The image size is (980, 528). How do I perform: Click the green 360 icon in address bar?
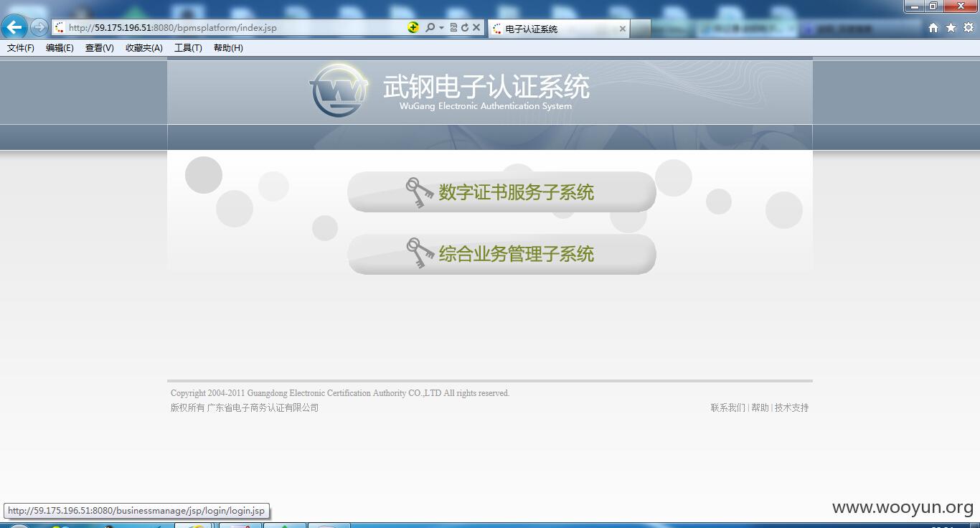413,27
